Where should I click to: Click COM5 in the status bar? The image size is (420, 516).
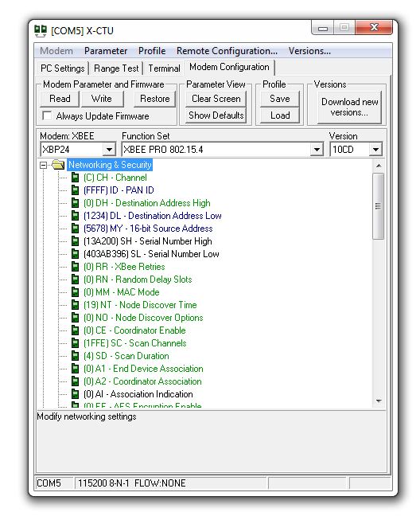49,483
